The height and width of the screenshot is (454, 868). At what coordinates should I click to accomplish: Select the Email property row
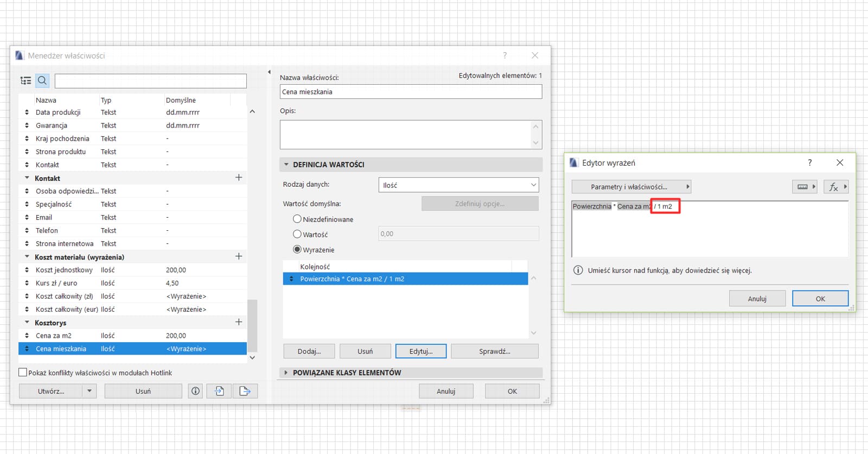click(132, 217)
